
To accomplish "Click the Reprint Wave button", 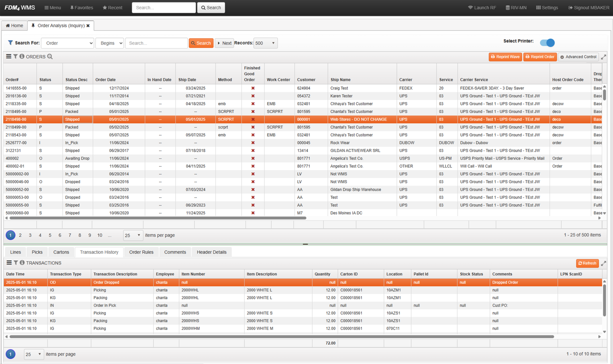I will click(505, 57).
